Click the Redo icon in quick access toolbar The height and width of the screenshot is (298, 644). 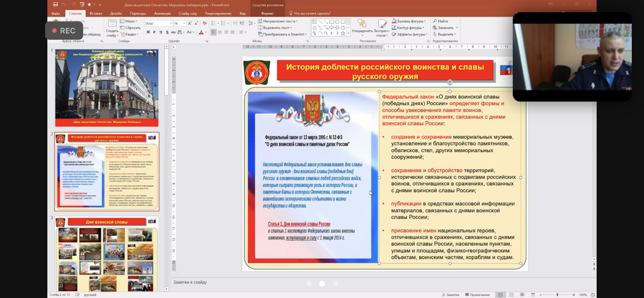73,5
